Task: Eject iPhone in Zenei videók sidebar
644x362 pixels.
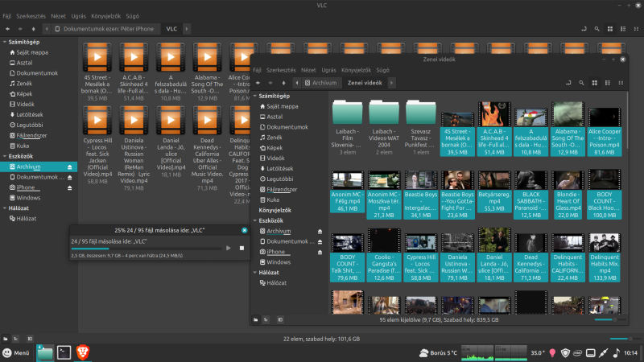Action: pos(320,252)
